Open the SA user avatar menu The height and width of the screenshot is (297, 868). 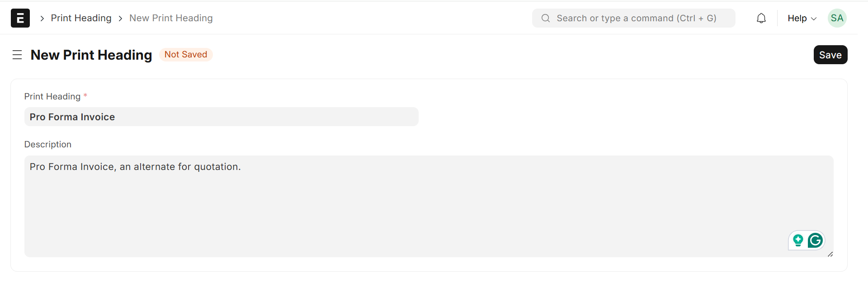pos(837,18)
